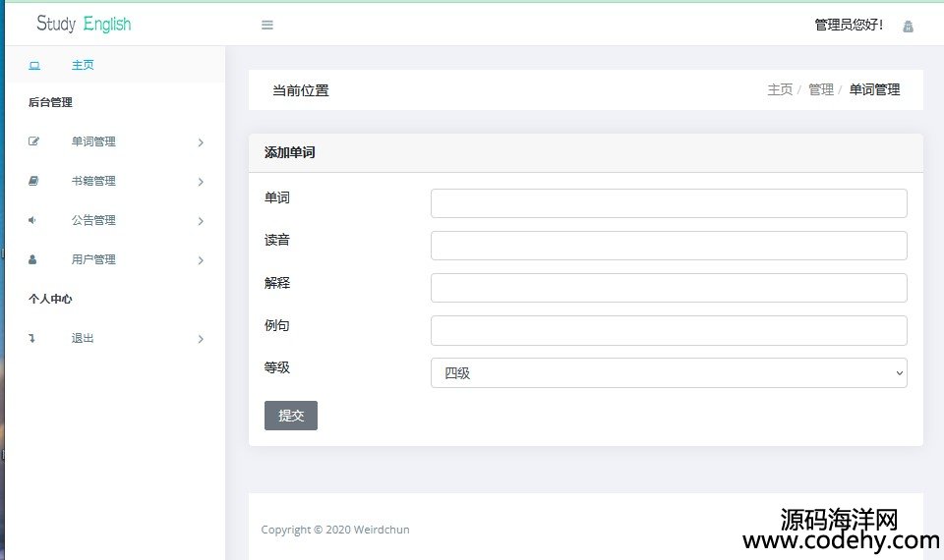This screenshot has width=944, height=560.
Task: Click Copyright © 2020 Weirdchun footer text
Action: pyautogui.click(x=335, y=530)
